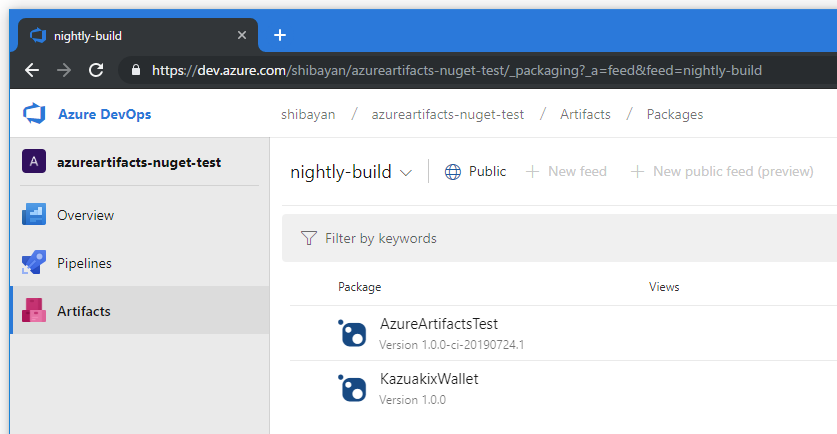
Task: Open Overview from the sidebar
Action: click(85, 215)
